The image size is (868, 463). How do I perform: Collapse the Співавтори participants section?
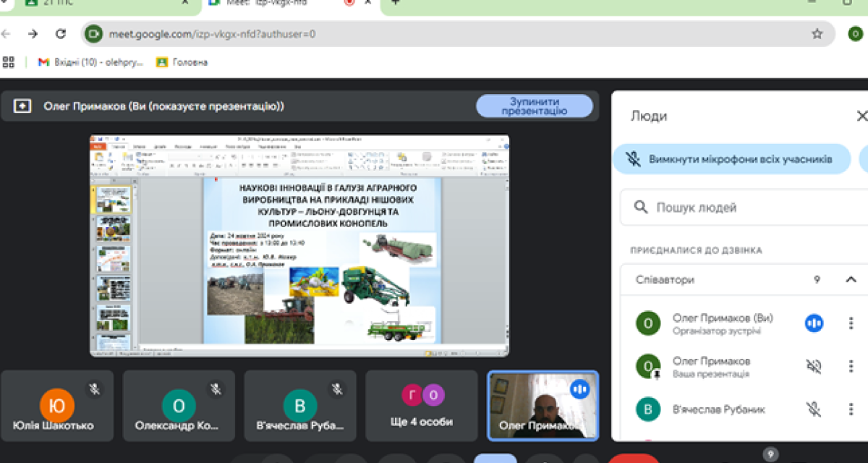point(851,280)
